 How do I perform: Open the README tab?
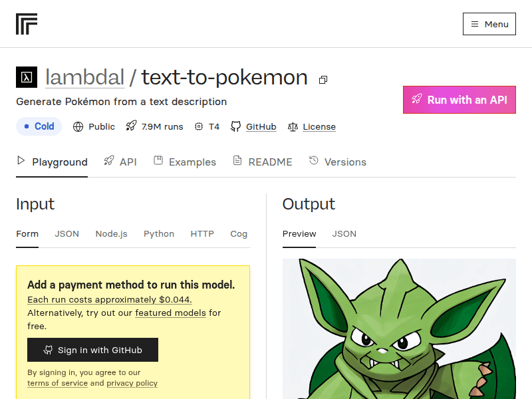click(x=263, y=162)
